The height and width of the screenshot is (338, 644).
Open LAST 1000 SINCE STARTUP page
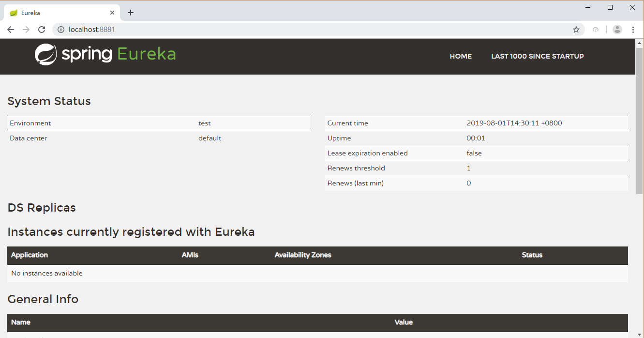coord(537,56)
